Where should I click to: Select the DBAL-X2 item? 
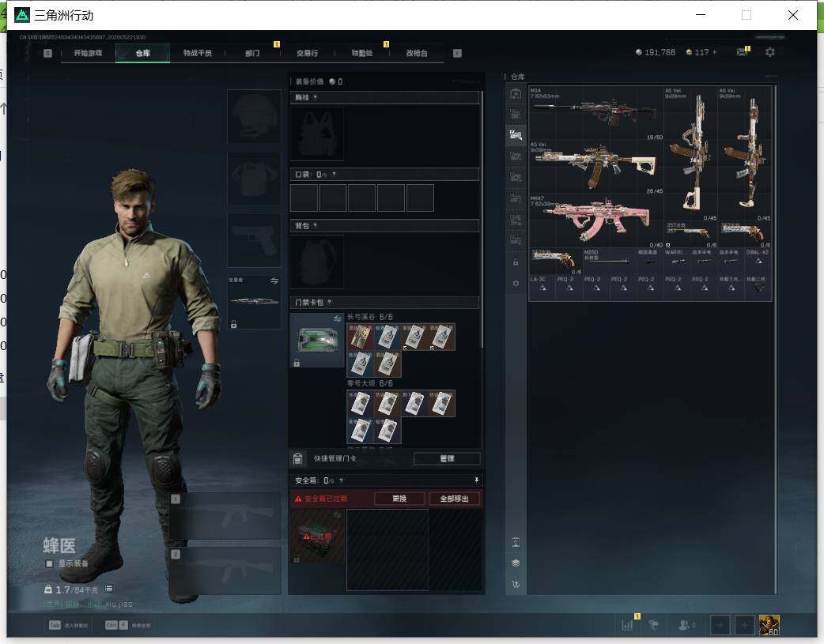758,261
